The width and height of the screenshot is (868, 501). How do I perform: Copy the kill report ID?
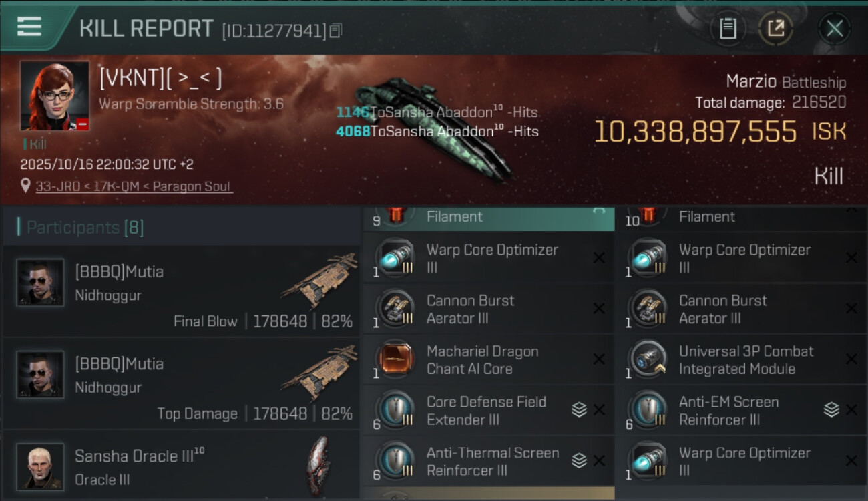(x=336, y=30)
